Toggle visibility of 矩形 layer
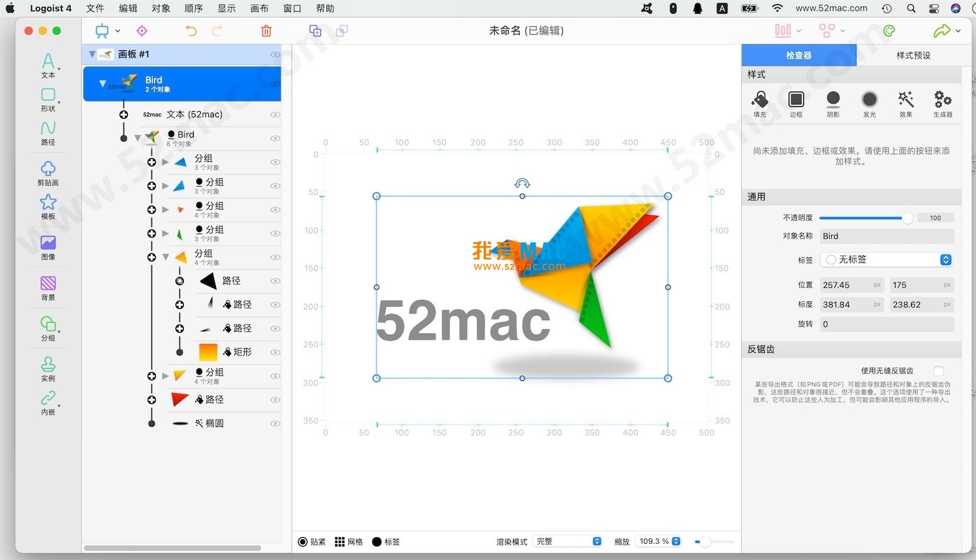 point(275,352)
